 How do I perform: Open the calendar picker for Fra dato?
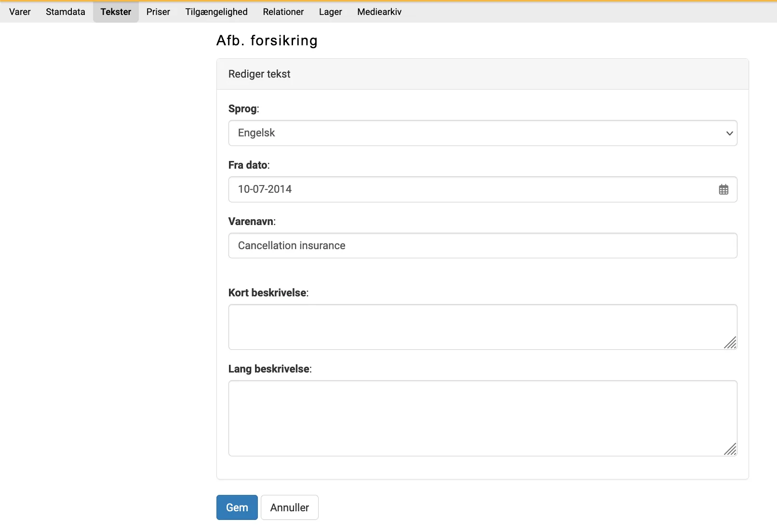click(x=723, y=189)
